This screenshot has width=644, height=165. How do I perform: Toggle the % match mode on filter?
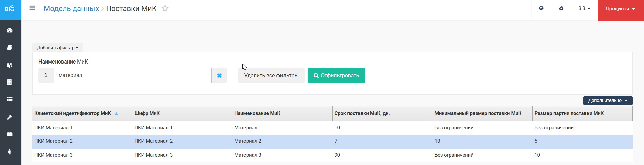pos(46,76)
